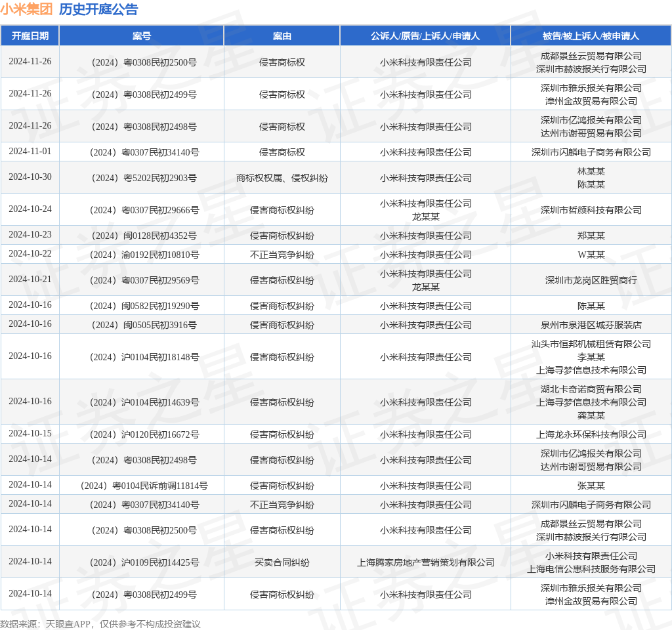Click 侵害商标权 in the 2024-11-01 row
The image size is (672, 630).
tap(282, 152)
